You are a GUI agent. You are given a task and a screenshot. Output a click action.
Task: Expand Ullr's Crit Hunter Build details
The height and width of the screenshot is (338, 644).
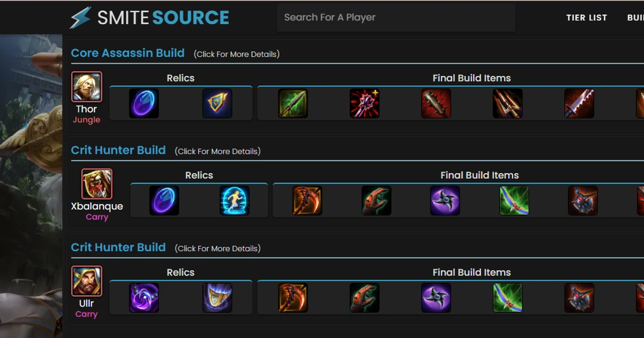tap(217, 248)
